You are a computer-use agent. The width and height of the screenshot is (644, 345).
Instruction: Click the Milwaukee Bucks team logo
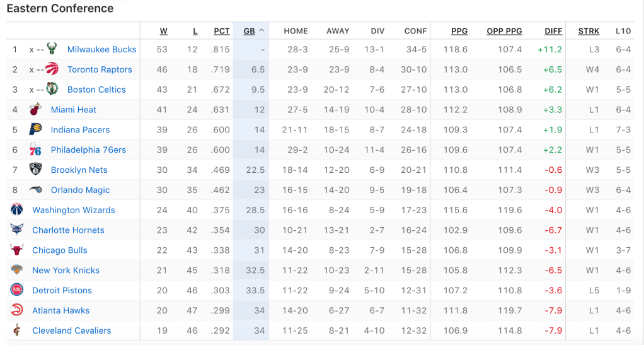tap(52, 49)
